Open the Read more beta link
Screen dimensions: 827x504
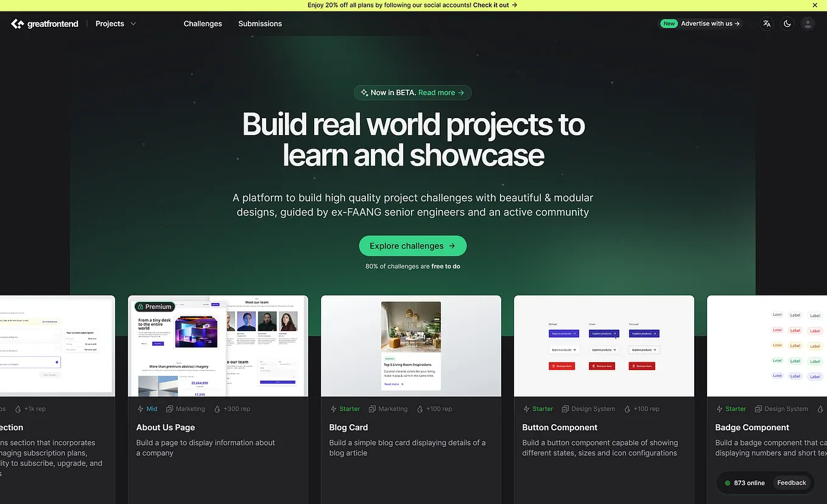click(x=442, y=93)
